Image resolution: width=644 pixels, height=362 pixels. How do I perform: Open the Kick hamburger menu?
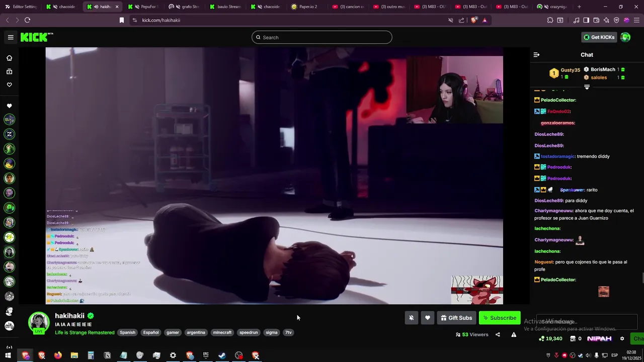click(11, 37)
